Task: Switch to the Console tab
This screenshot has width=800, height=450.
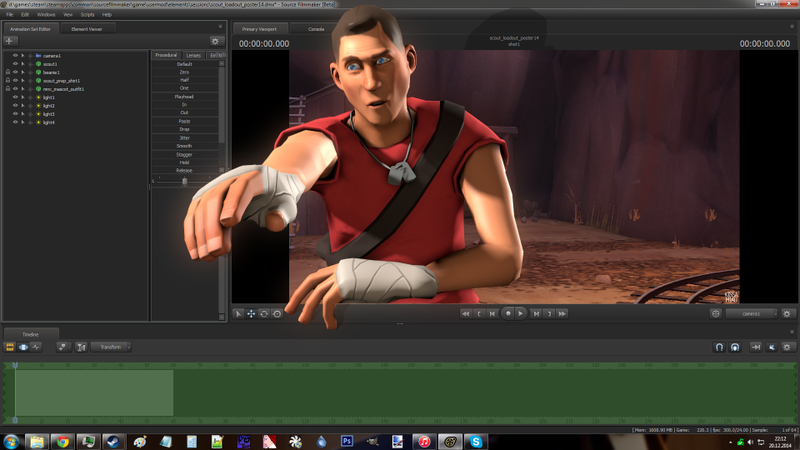Action: [316, 29]
